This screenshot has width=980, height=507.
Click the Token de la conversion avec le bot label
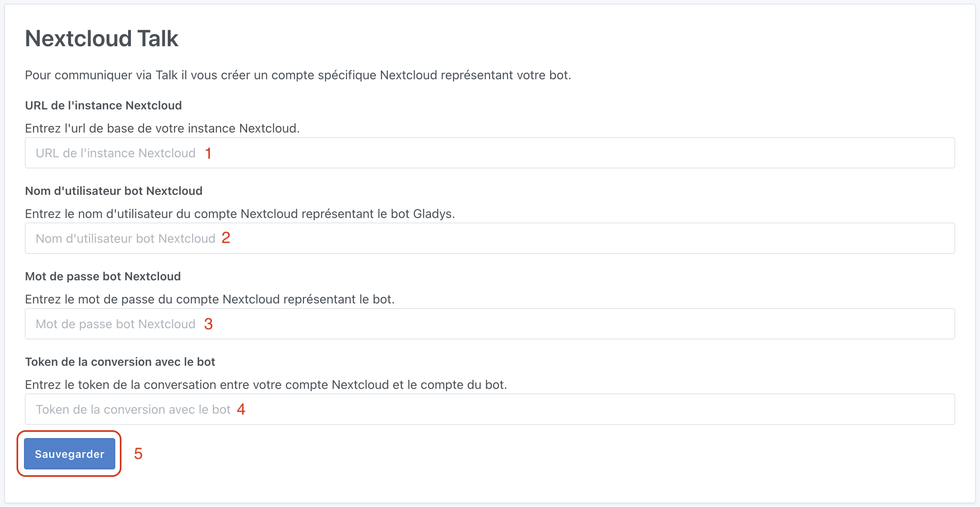120,362
